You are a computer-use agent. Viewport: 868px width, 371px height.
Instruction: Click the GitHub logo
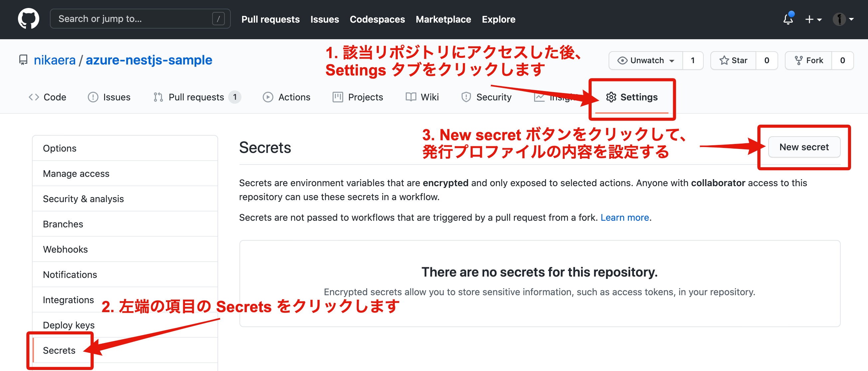click(x=28, y=19)
